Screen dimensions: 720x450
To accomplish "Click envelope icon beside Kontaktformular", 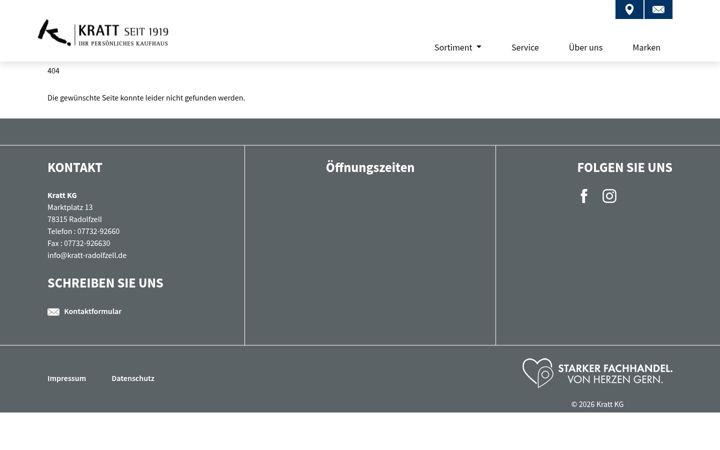I will 53,312.
